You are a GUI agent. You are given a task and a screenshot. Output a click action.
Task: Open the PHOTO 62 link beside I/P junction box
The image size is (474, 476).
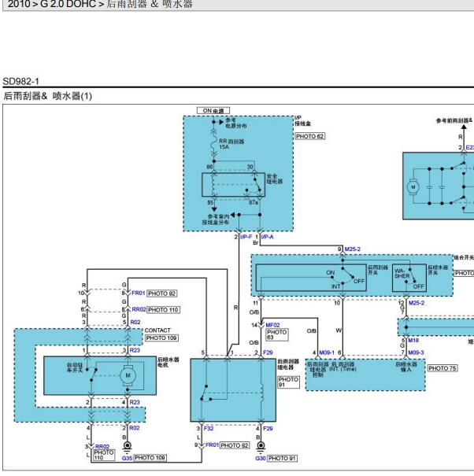click(x=310, y=136)
